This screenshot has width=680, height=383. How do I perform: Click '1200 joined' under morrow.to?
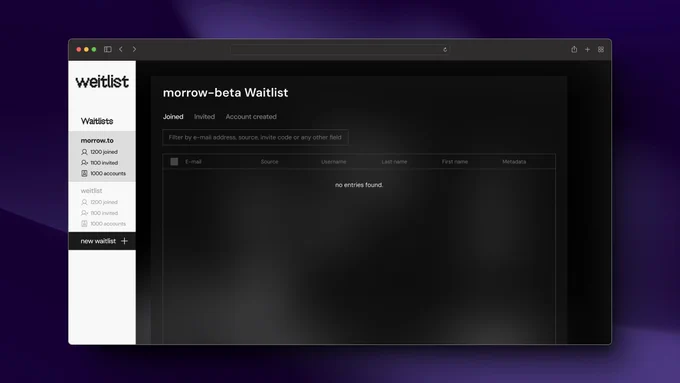tap(104, 152)
